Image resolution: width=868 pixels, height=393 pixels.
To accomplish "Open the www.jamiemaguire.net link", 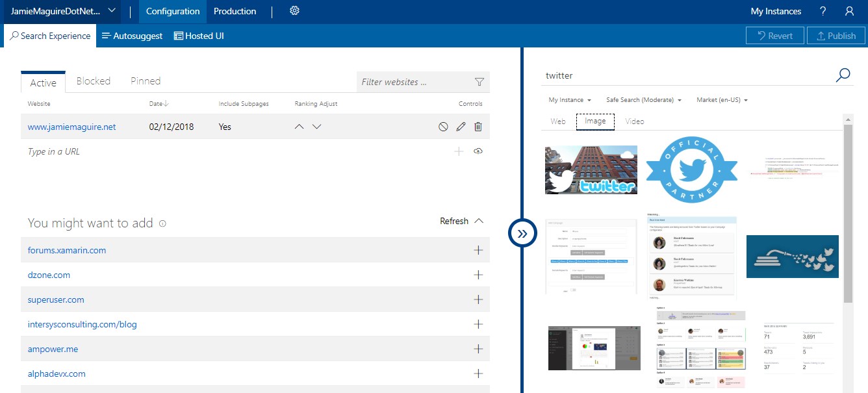I will [71, 127].
